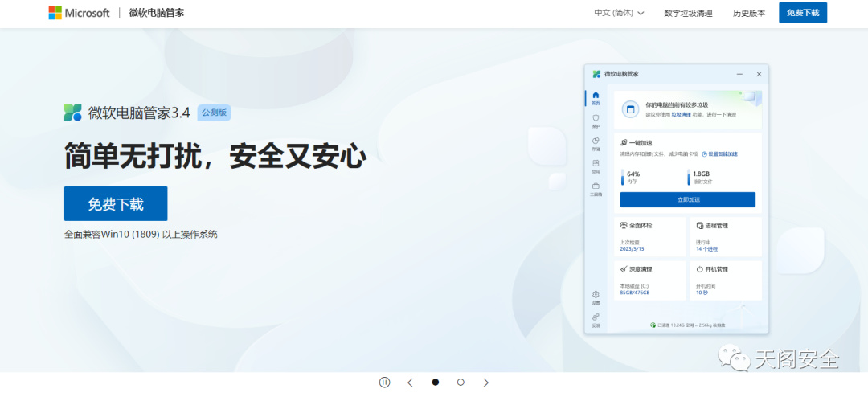
Task: Click the app logo in the 微软电脑管家 window title bar
Action: point(596,74)
